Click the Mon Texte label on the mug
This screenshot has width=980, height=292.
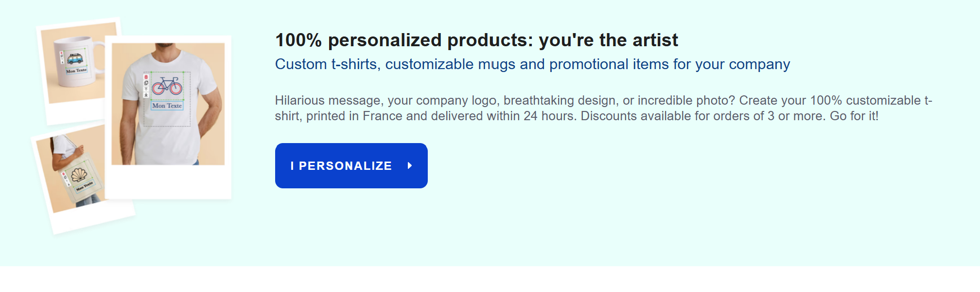(76, 71)
